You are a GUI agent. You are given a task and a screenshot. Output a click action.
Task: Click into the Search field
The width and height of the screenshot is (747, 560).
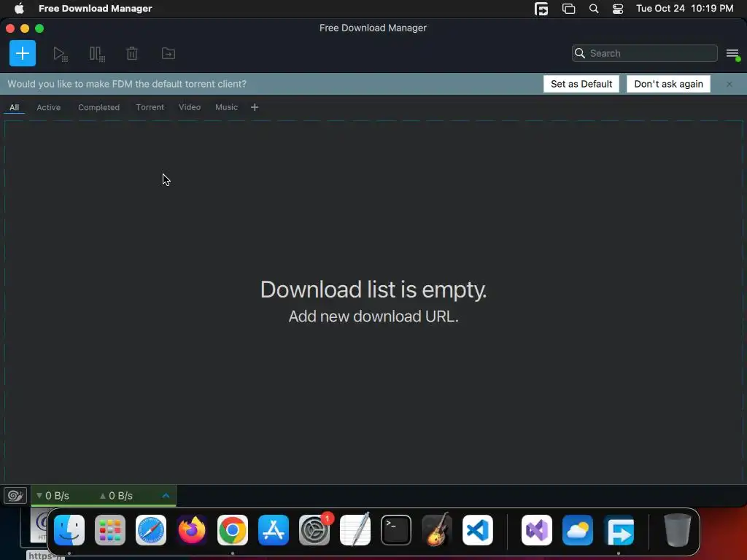pyautogui.click(x=645, y=53)
